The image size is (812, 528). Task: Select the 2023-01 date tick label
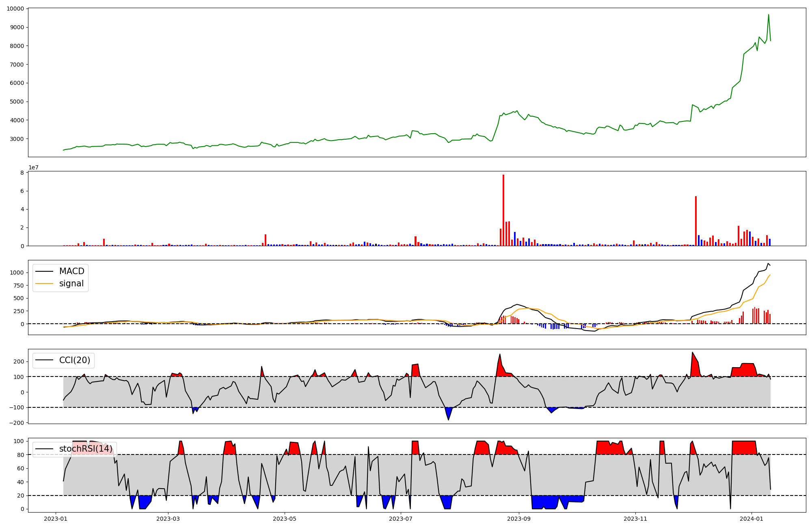[55, 519]
